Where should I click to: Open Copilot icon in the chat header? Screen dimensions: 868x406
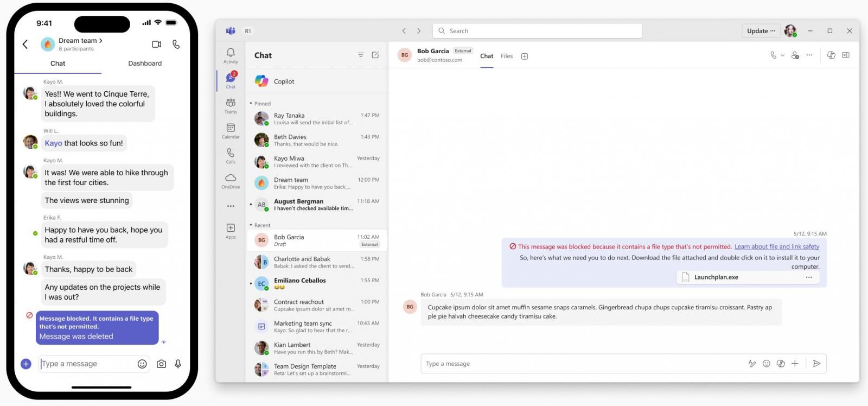(x=831, y=55)
